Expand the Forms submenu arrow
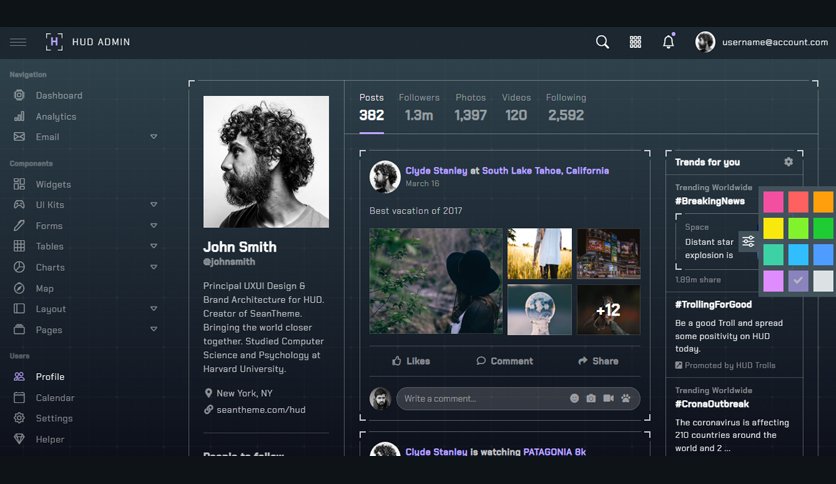This screenshot has width=836, height=484. coord(154,225)
